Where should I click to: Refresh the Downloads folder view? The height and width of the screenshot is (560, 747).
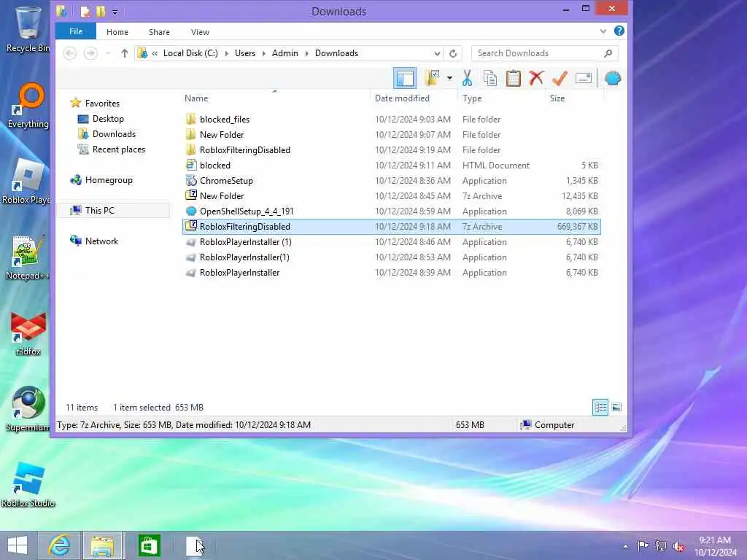(453, 53)
